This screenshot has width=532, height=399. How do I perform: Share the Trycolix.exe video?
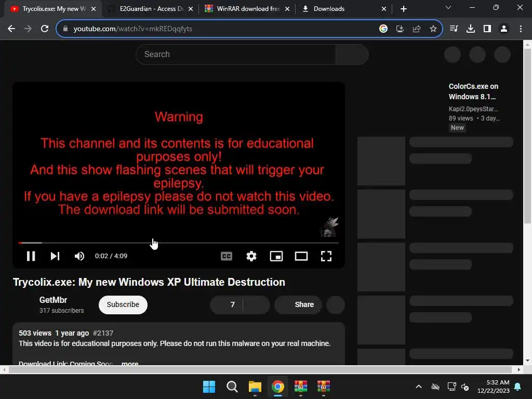(x=298, y=304)
